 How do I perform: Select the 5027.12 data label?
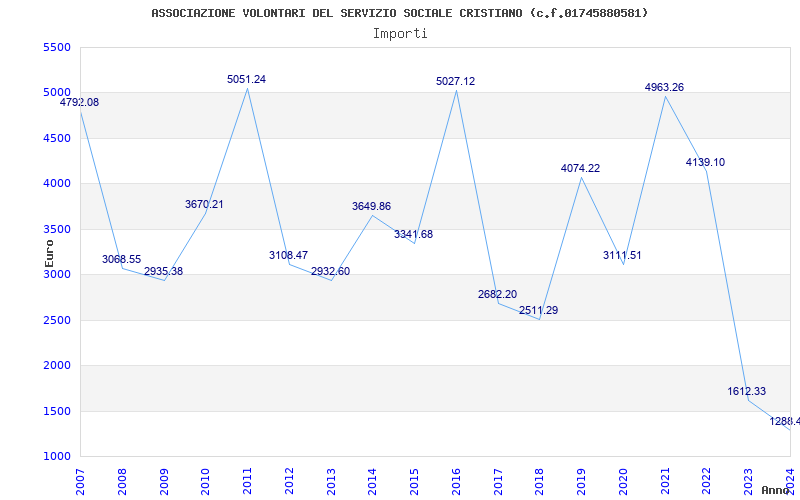click(456, 81)
